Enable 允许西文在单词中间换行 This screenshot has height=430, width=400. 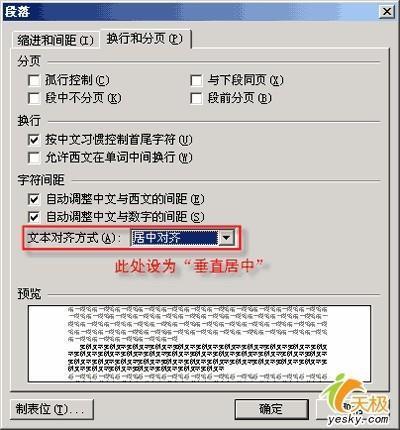(x=34, y=158)
